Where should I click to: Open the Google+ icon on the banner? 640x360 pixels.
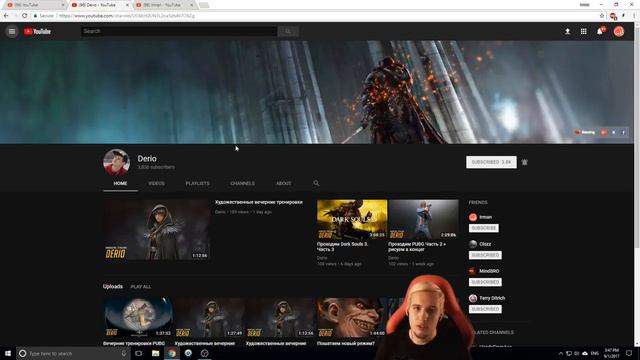click(604, 132)
